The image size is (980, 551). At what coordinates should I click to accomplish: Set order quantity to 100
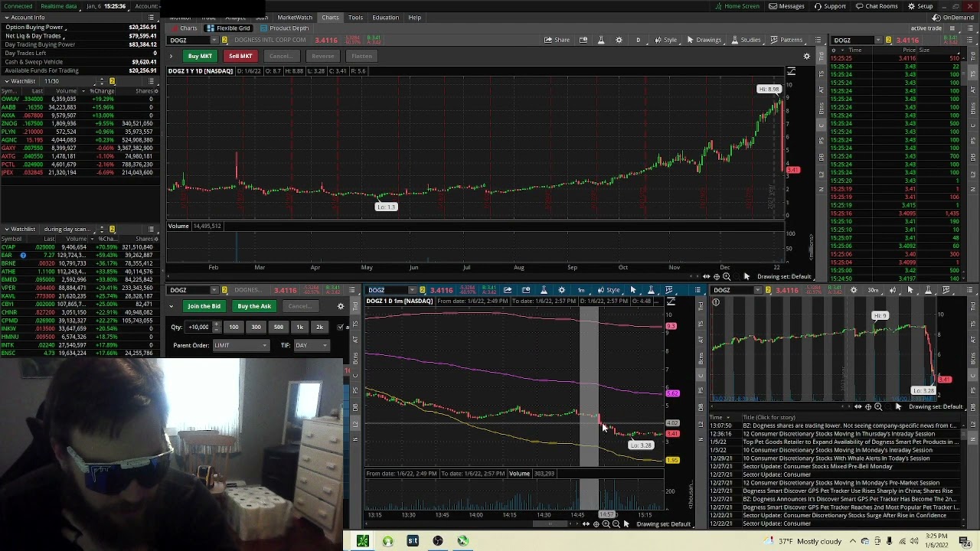pos(234,327)
